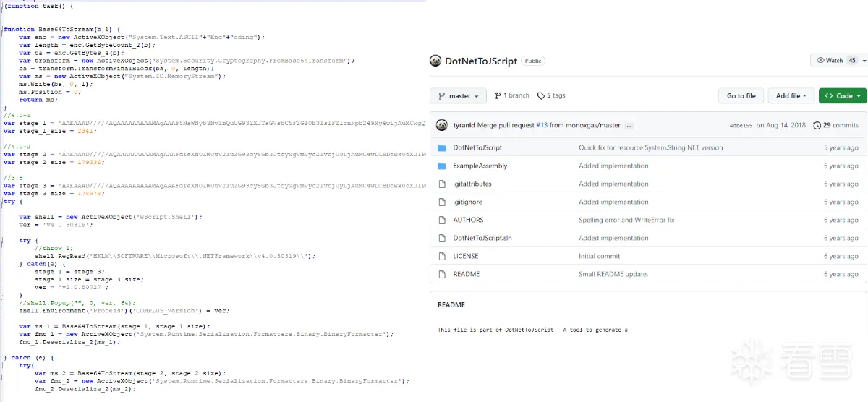Click the file icon in the README file row
Image resolution: width=868 pixels, height=402 pixels.
point(441,274)
